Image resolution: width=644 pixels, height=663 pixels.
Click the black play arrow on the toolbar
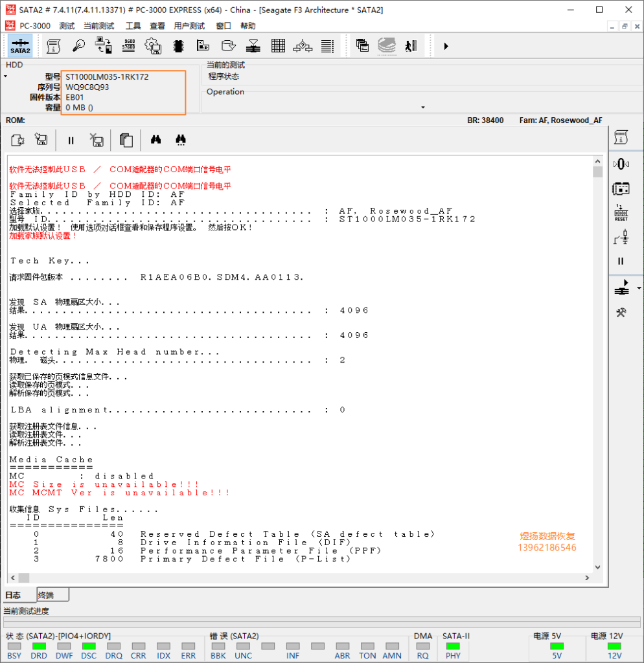446,46
